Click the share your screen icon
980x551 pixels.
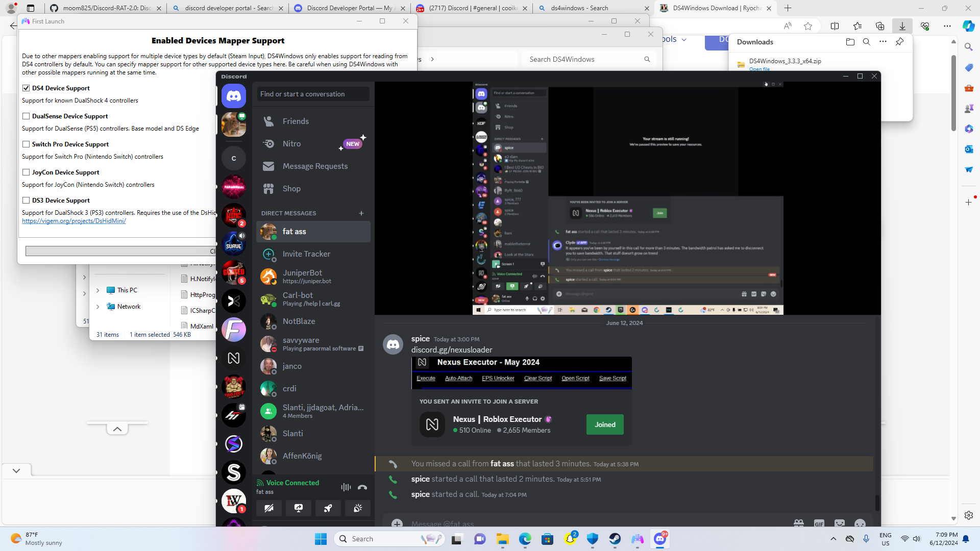[299, 508]
